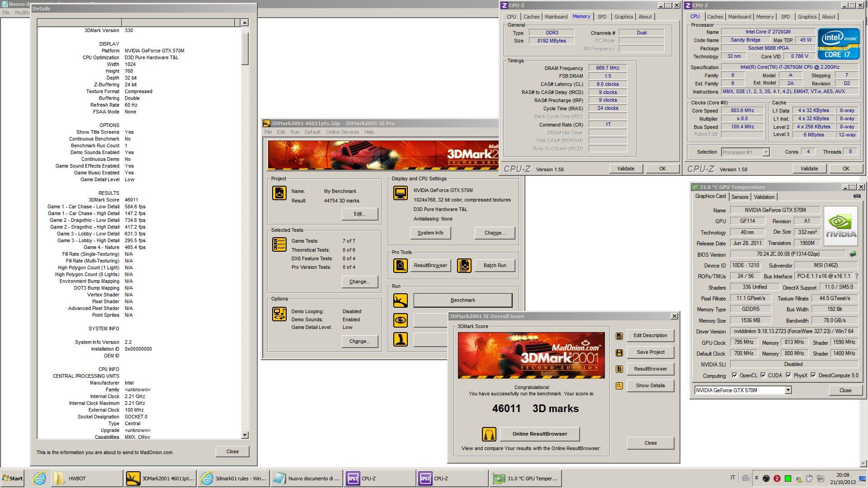868x488 pixels.
Task: Toggle the PhysX checkbox in GPU-Z
Action: click(788, 375)
